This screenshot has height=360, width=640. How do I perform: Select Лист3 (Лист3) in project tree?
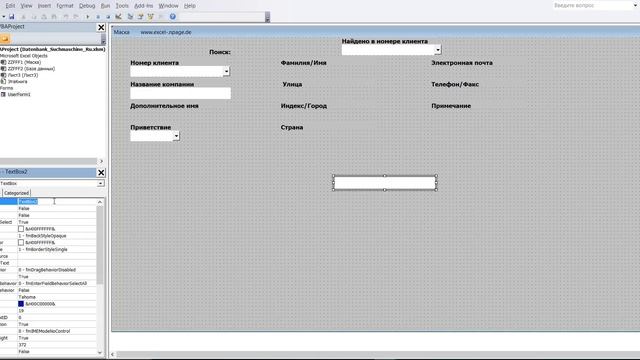[x=23, y=75]
